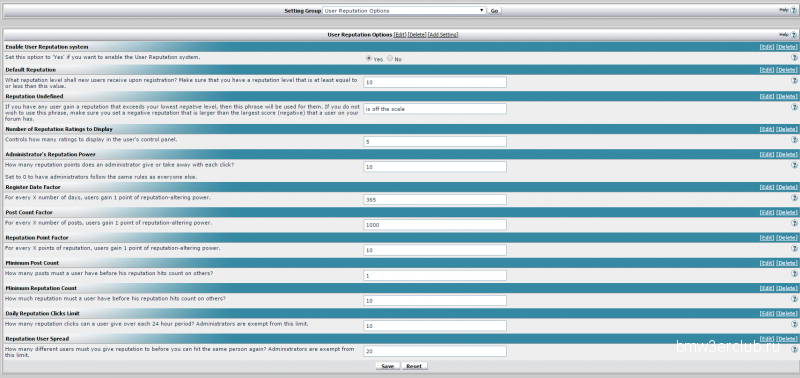Focus the 'is off the scale' text field
The height and width of the screenshot is (378, 800).
435,109
